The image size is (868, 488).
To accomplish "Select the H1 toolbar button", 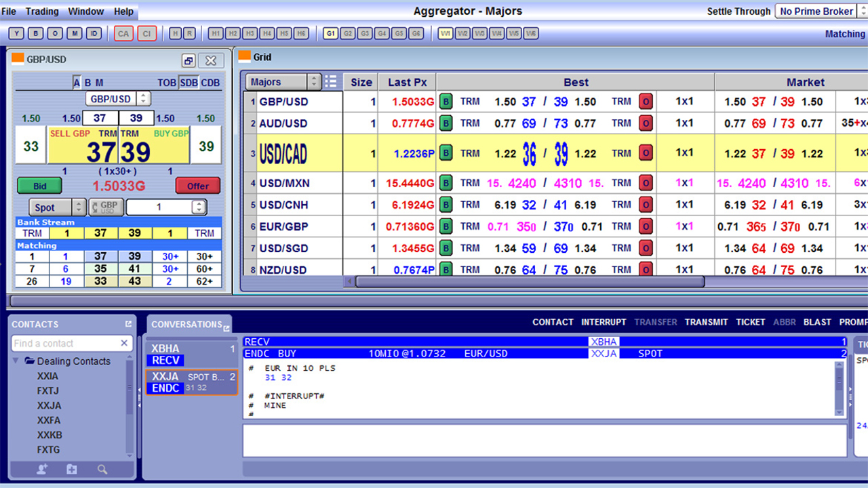I will (216, 33).
